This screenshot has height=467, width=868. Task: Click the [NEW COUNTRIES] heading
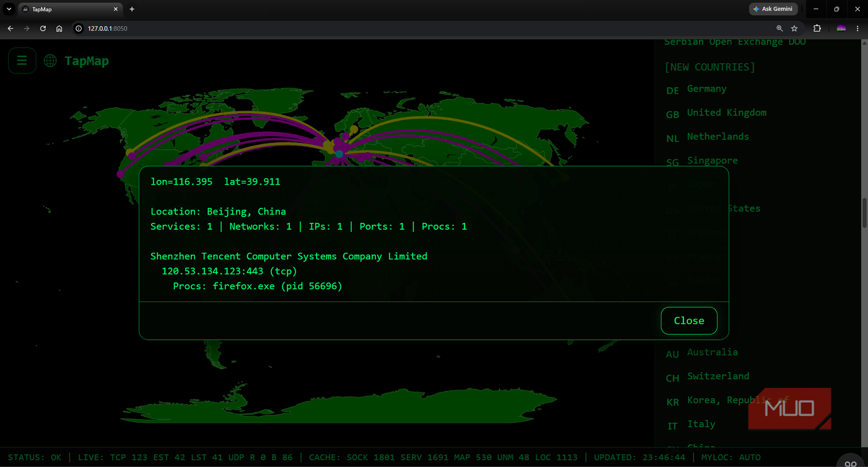click(710, 67)
